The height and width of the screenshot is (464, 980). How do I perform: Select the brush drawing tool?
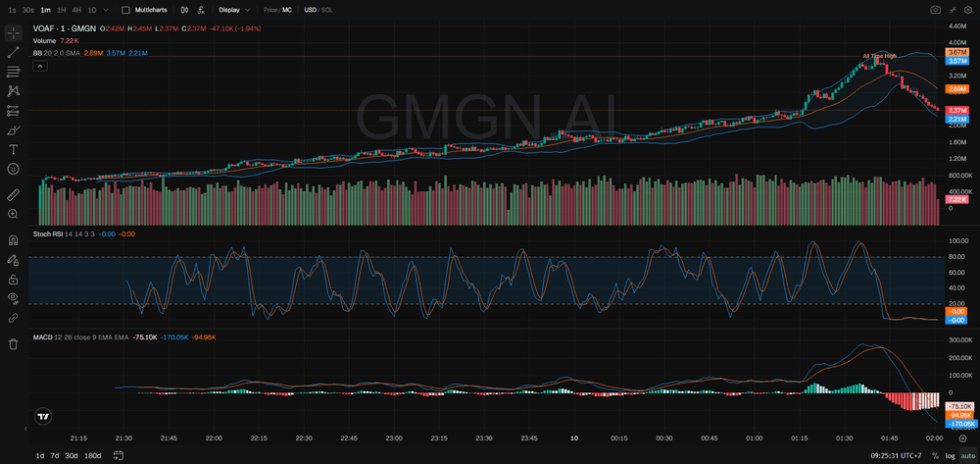coord(13,130)
